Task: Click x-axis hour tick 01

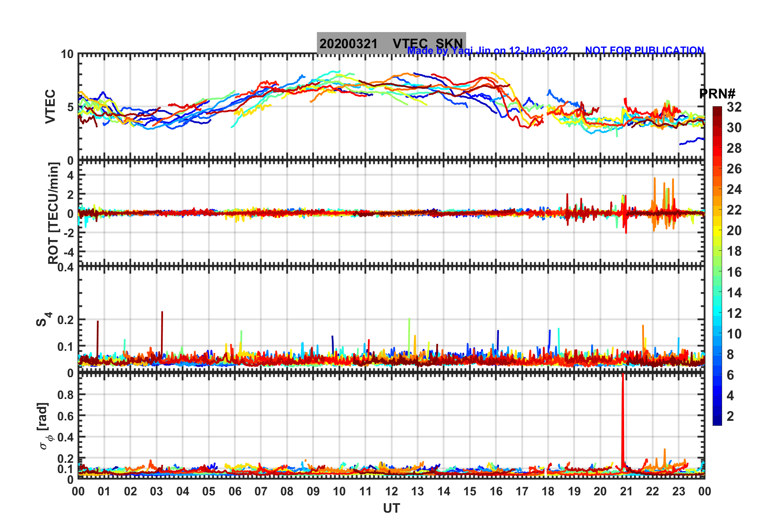Action: click(104, 492)
